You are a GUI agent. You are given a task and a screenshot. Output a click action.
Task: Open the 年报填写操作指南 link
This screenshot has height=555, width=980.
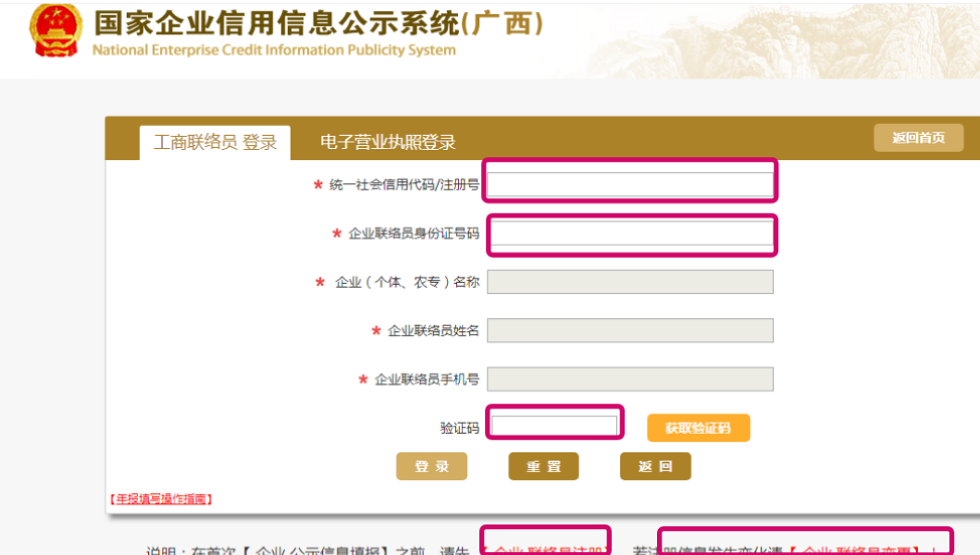click(161, 499)
